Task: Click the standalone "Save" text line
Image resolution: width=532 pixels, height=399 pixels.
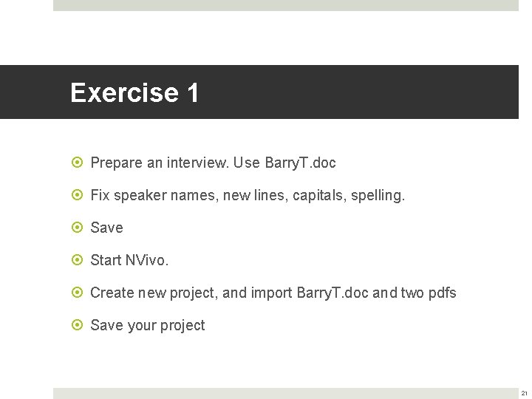Action: (106, 228)
